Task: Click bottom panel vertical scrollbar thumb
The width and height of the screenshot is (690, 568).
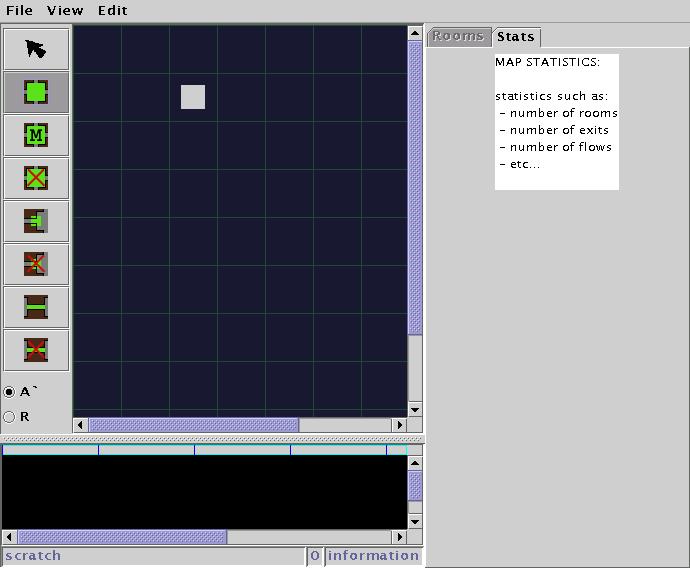Action: [x=415, y=486]
